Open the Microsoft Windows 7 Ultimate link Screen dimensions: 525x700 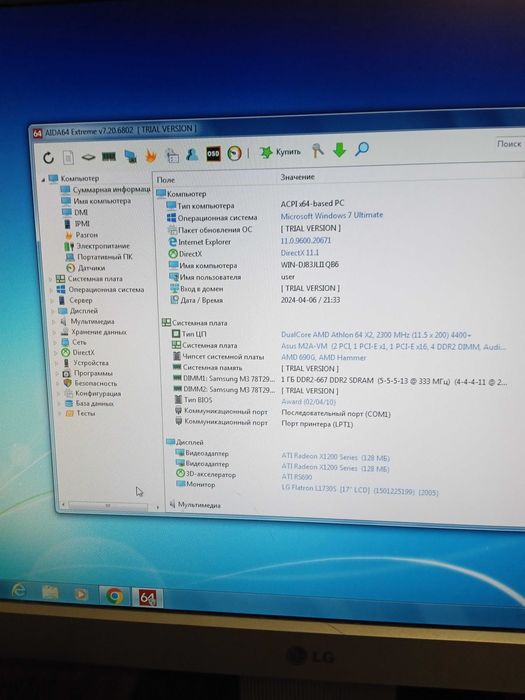[332, 215]
